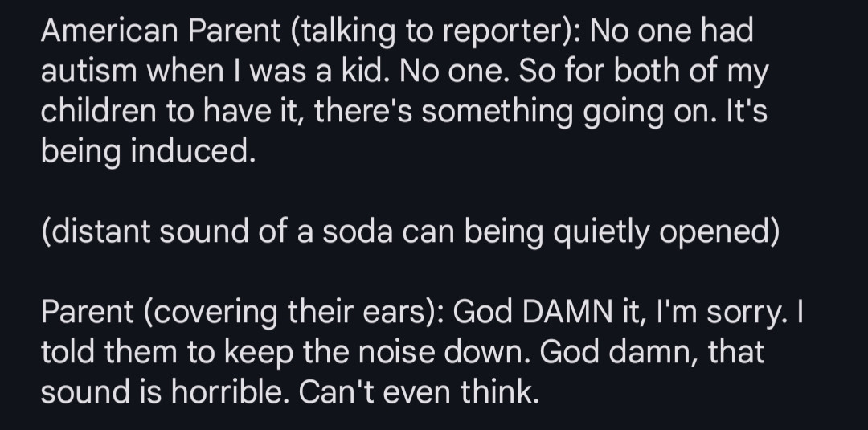
Task: Click the text "No one had"
Action: [671, 30]
